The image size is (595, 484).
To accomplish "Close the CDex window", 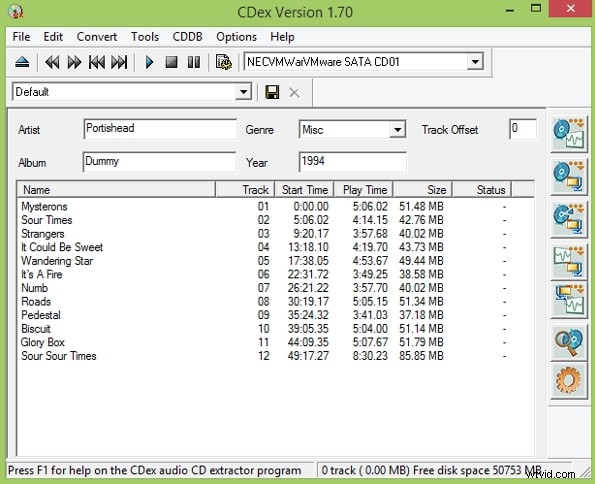I will coord(570,8).
